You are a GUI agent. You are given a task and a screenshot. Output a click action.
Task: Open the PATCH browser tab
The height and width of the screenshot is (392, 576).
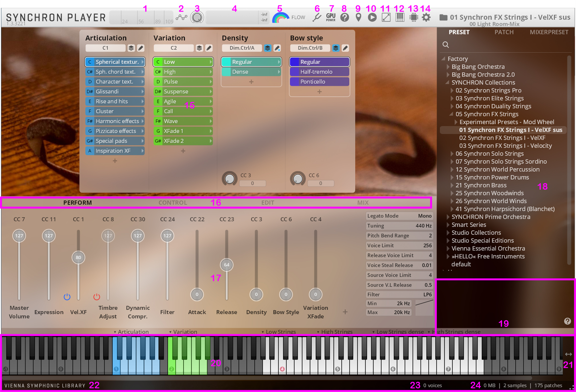click(x=504, y=32)
